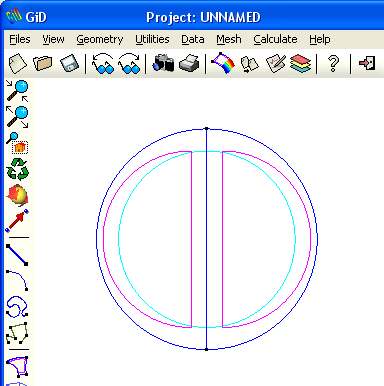The height and width of the screenshot is (386, 384).
Task: Open the Geometry menu
Action: [x=100, y=39]
